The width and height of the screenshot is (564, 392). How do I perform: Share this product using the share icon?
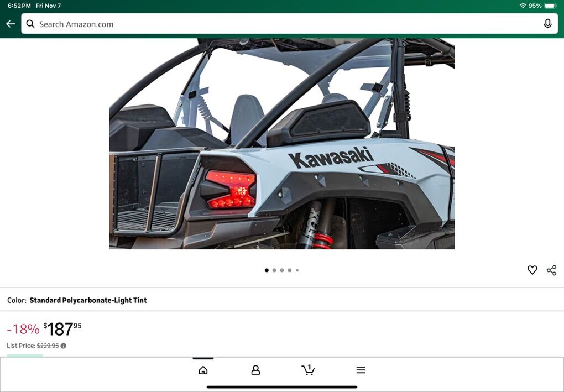pos(551,270)
